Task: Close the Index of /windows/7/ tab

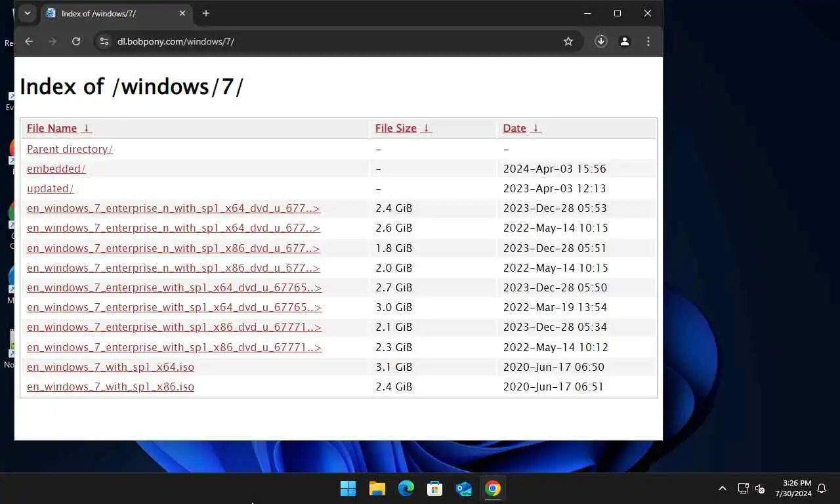Action: [x=182, y=13]
